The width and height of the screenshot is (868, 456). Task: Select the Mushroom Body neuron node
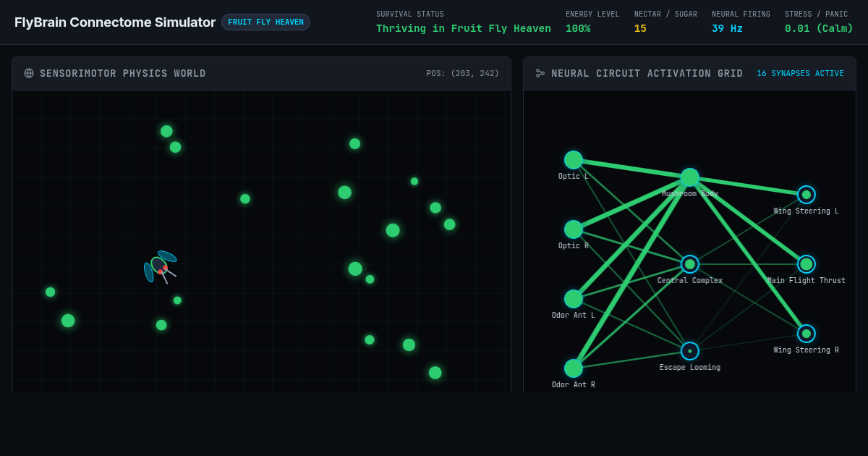[x=690, y=177]
